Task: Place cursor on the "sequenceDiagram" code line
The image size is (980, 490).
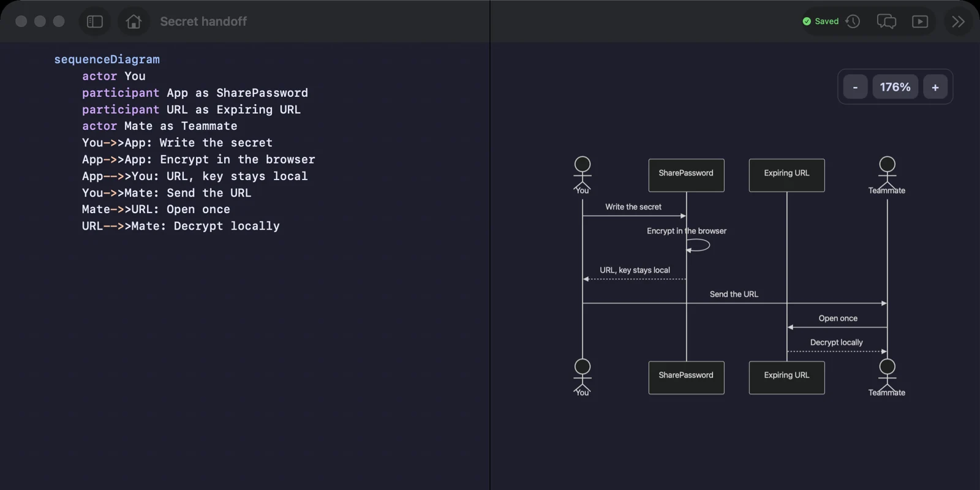Action: coord(107,59)
